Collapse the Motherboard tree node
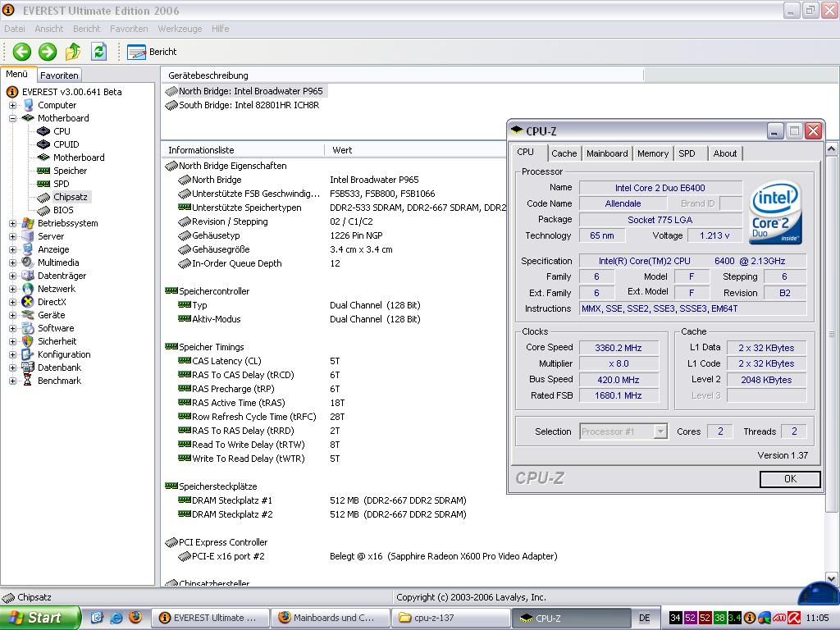The width and height of the screenshot is (840, 630). point(12,118)
